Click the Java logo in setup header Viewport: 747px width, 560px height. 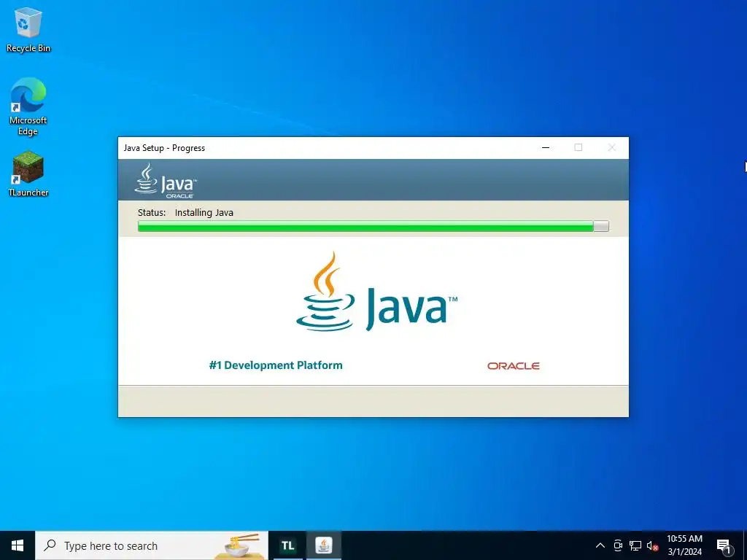(166, 181)
